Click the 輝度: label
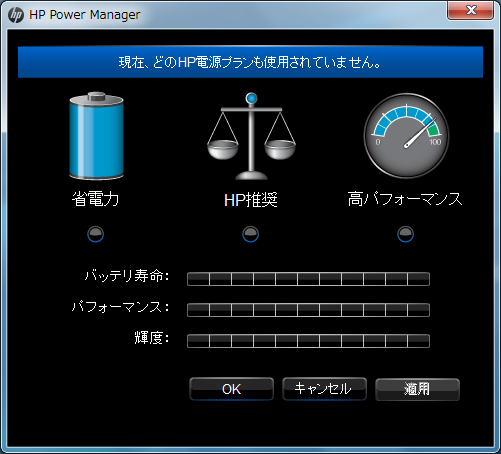Image resolution: width=501 pixels, height=454 pixels. [152, 338]
